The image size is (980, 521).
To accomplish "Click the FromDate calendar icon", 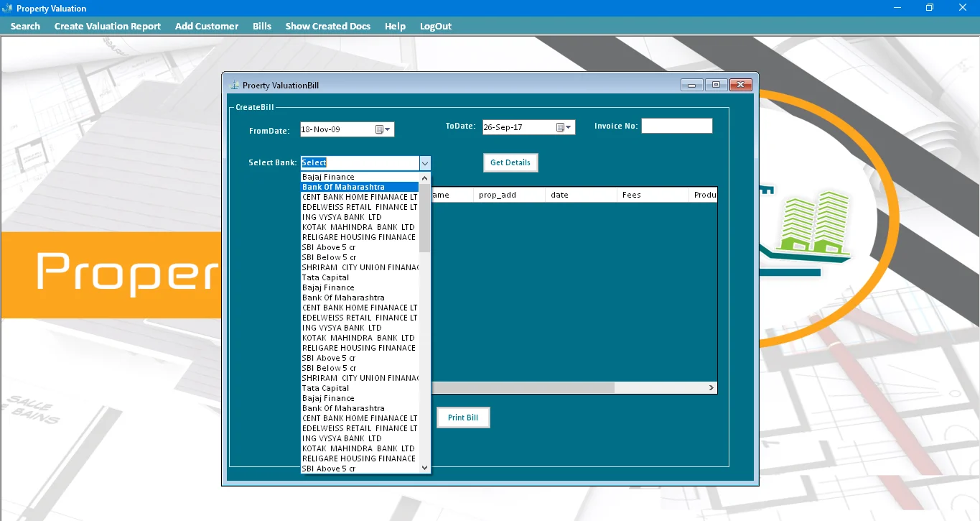I will coord(380,129).
